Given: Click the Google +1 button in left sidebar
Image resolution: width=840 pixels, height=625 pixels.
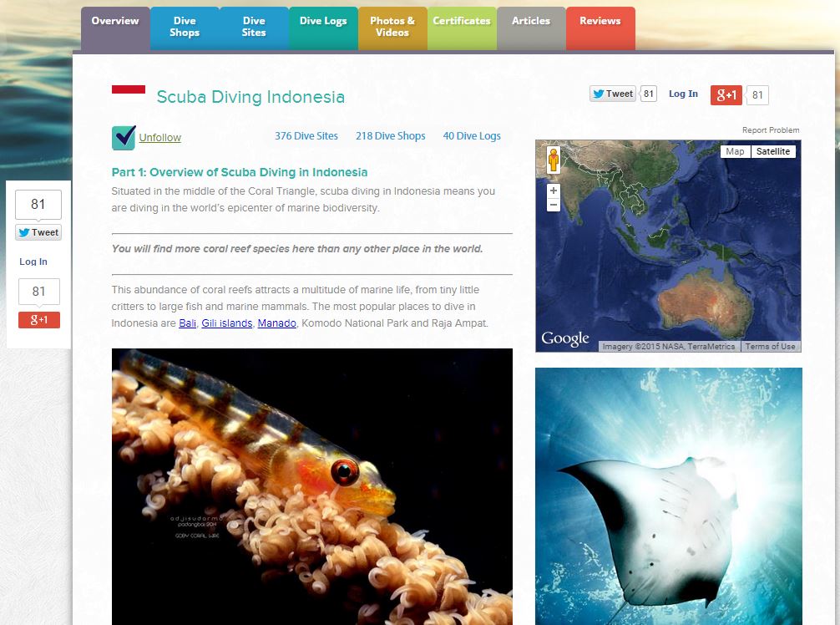Looking at the screenshot, I should 39,320.
